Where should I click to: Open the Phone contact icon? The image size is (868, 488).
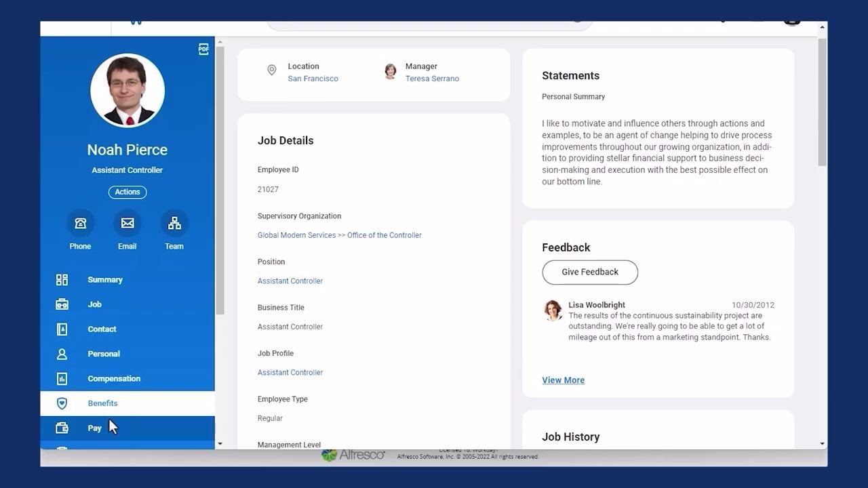pos(80,223)
